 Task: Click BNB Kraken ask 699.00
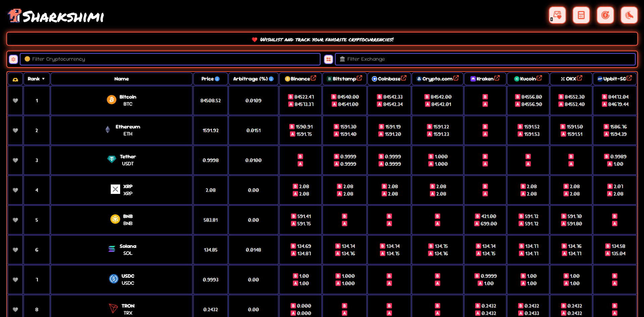pyautogui.click(x=489, y=224)
